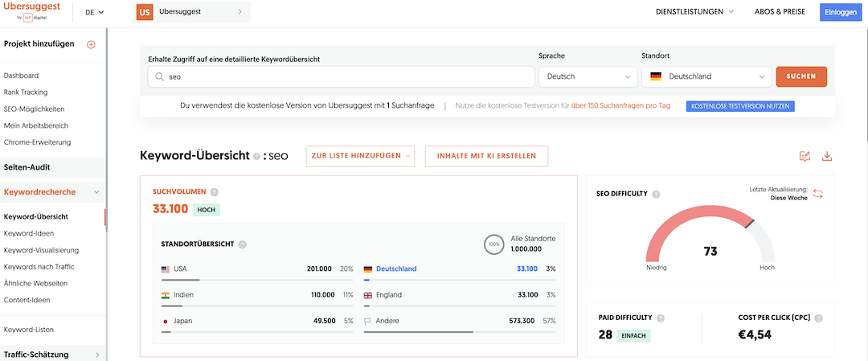Viewport: 868px width, 361px height.
Task: Click help icon beside SUCHVOLUMEN
Action: (215, 192)
